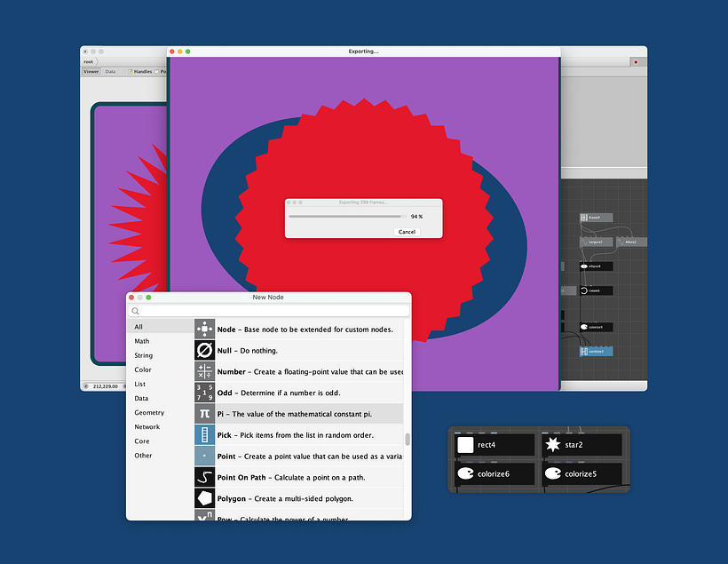
Task: Select the Other category
Action: 161,456
